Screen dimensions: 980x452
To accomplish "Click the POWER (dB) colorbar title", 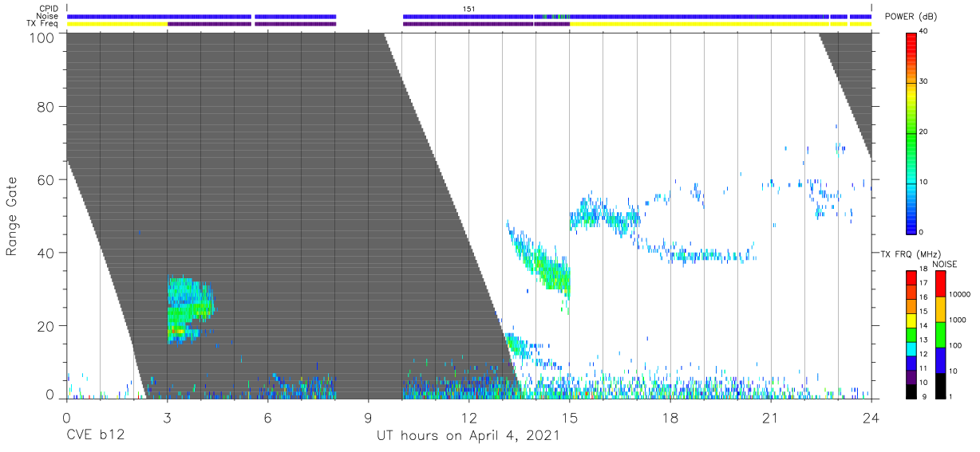I will coord(911,17).
